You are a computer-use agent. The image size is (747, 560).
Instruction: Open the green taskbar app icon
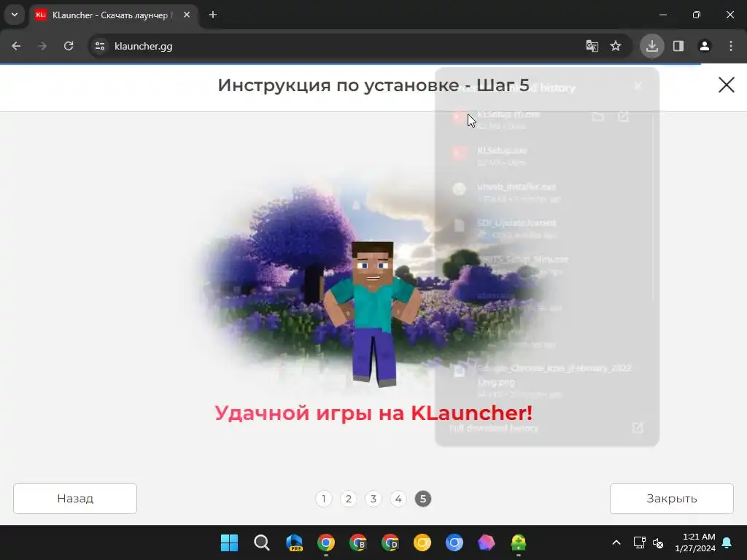point(519,542)
